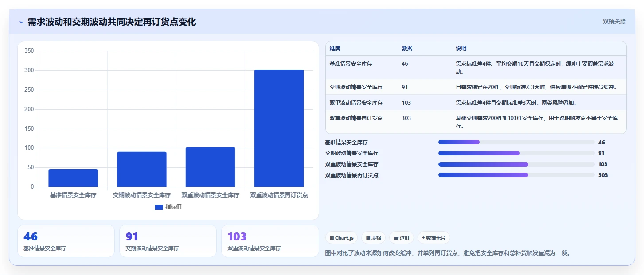The width and height of the screenshot is (644, 275).
Task: Click the 双重波动情景再订货点 progress bar
Action: 516,175
